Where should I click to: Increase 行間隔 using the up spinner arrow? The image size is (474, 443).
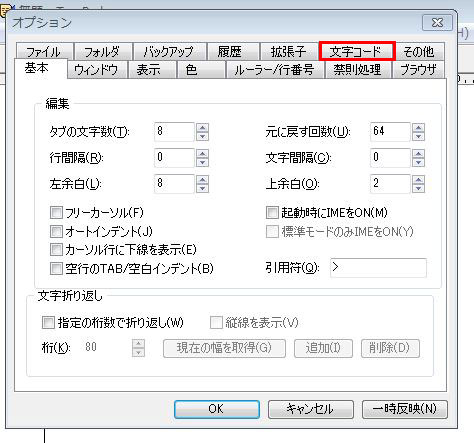coord(202,154)
